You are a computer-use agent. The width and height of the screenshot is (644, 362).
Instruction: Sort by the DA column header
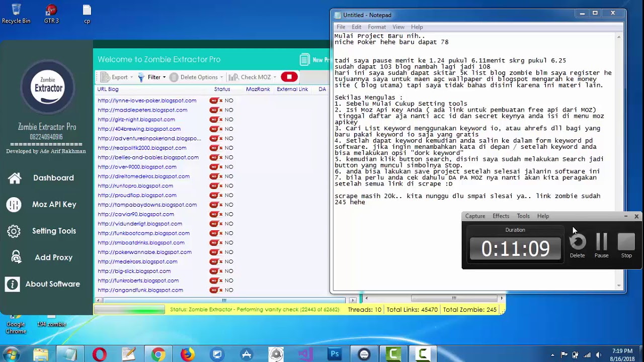pyautogui.click(x=323, y=89)
